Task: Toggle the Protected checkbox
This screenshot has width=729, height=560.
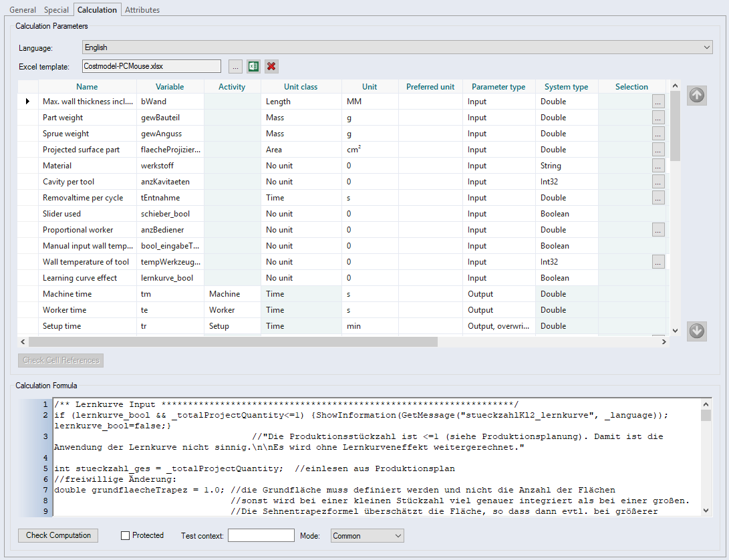Action: pos(126,535)
